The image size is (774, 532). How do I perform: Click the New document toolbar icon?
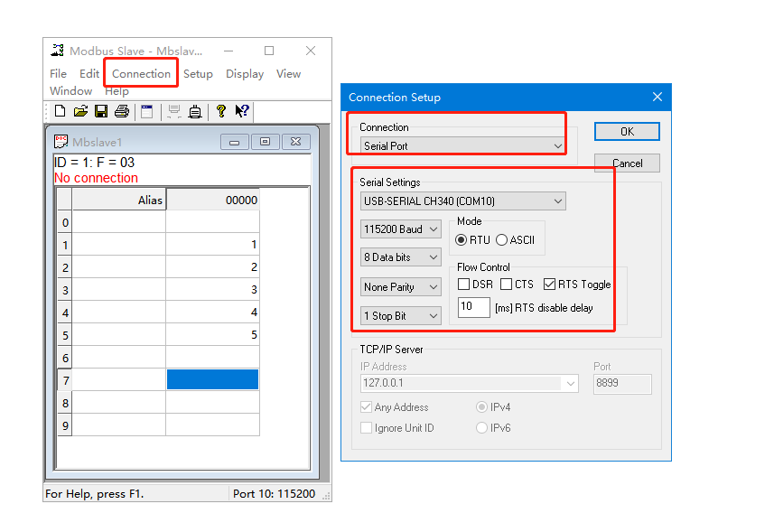[60, 111]
